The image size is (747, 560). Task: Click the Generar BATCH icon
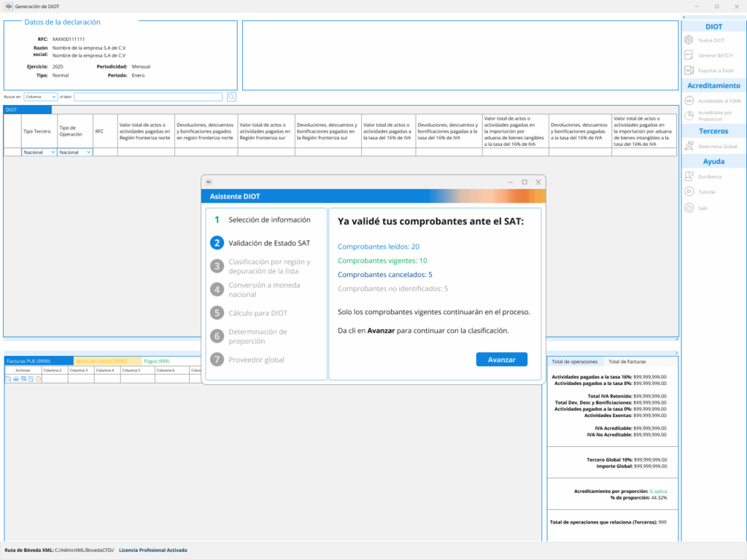(689, 55)
